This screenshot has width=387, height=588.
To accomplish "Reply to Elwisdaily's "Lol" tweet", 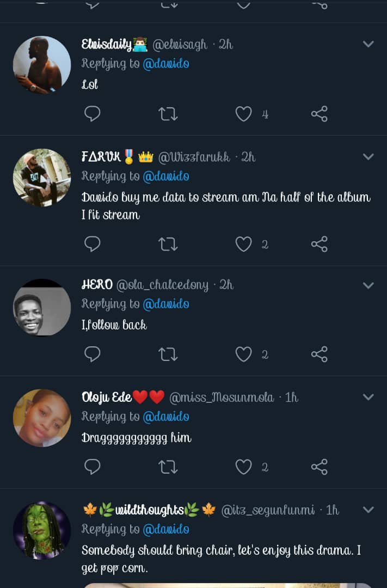I will [x=93, y=114].
